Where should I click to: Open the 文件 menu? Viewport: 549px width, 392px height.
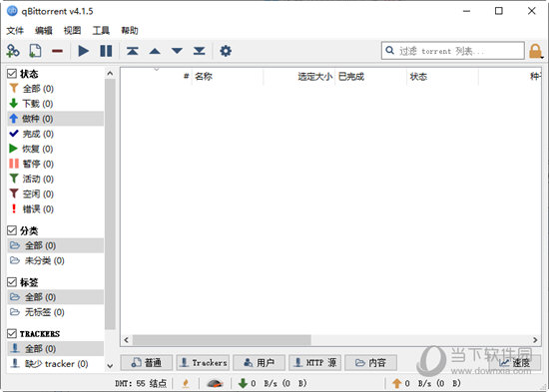15,31
